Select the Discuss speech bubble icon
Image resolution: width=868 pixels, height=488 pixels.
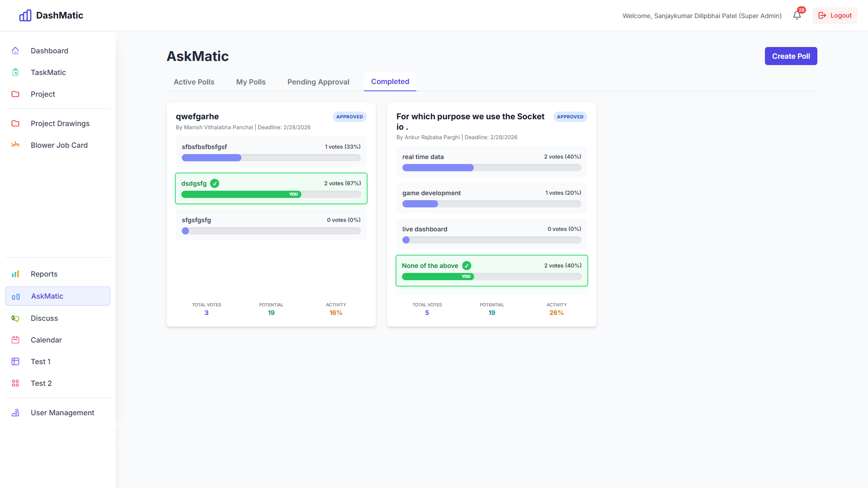(x=15, y=318)
